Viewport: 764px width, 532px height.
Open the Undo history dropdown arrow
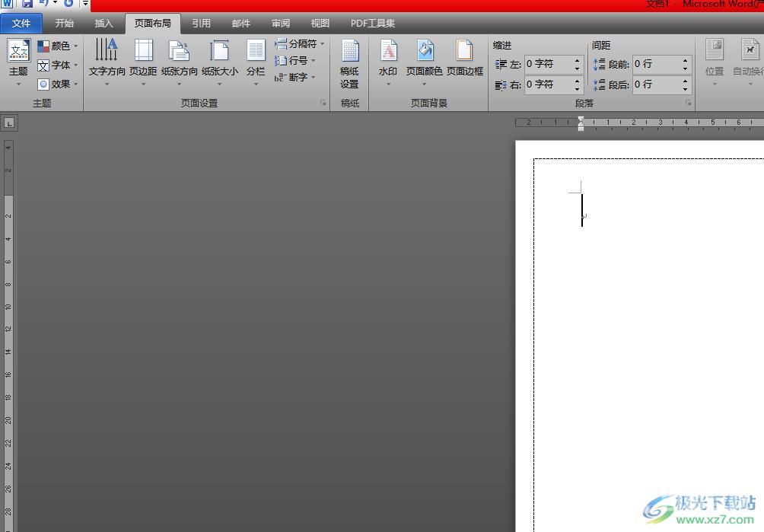[x=55, y=3]
